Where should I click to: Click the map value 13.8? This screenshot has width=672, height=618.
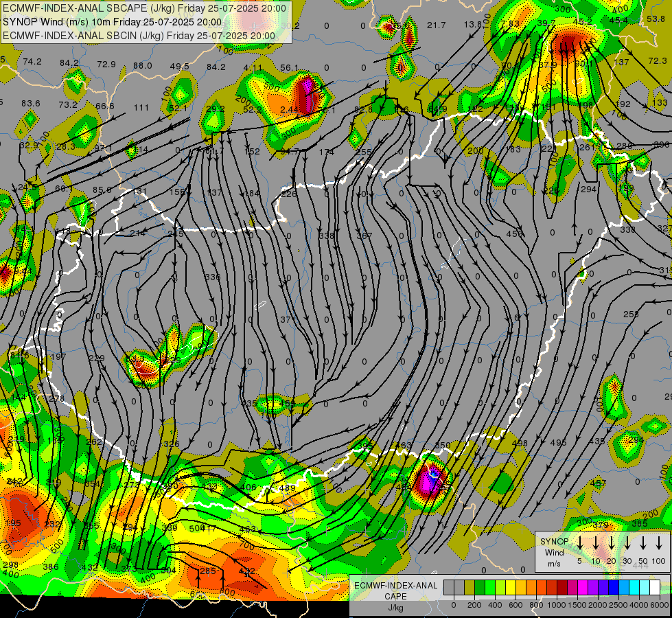point(473,25)
